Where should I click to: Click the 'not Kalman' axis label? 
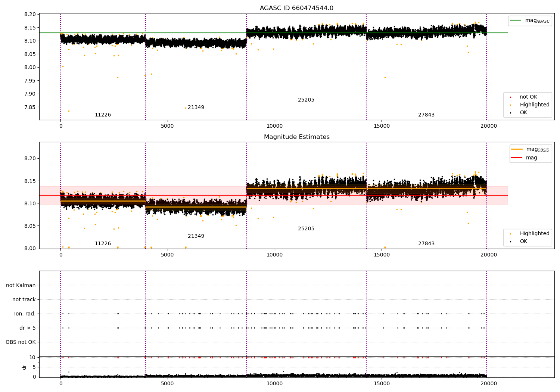point(21,285)
